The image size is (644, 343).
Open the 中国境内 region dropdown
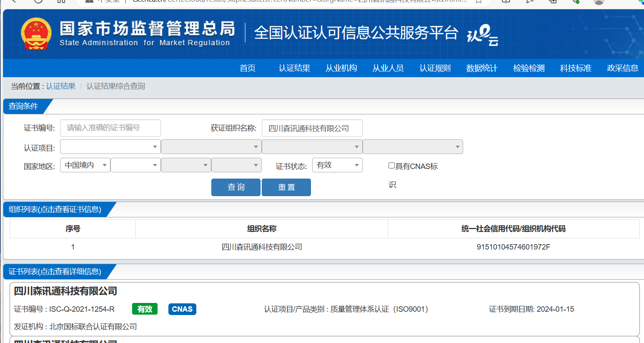[x=85, y=165]
